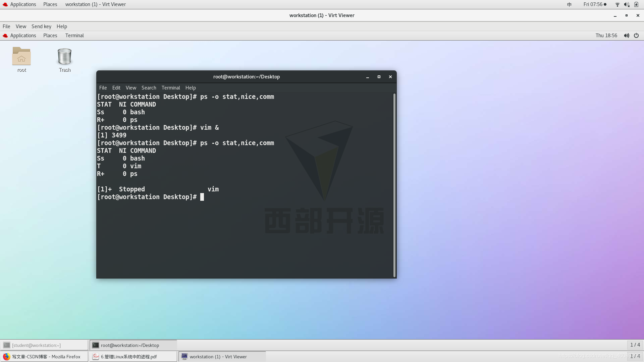Click the Places menu inside Virt Viewer
The width and height of the screenshot is (644, 362).
click(x=50, y=35)
